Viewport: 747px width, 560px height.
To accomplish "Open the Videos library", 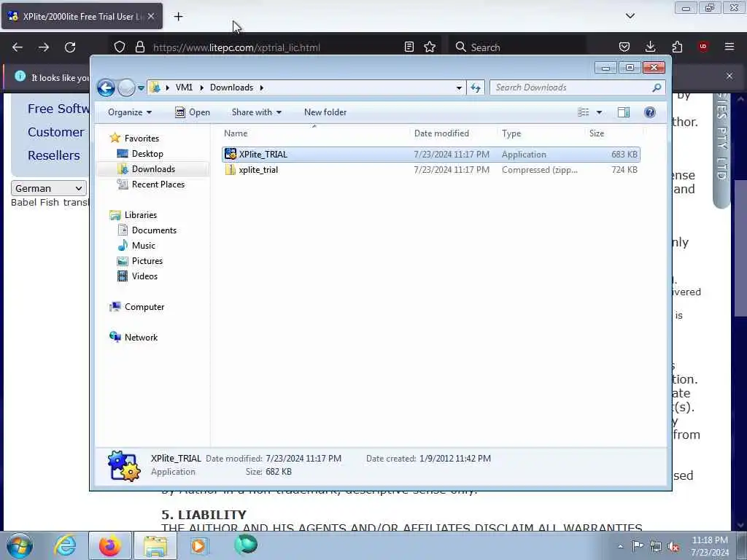I will coord(144,276).
